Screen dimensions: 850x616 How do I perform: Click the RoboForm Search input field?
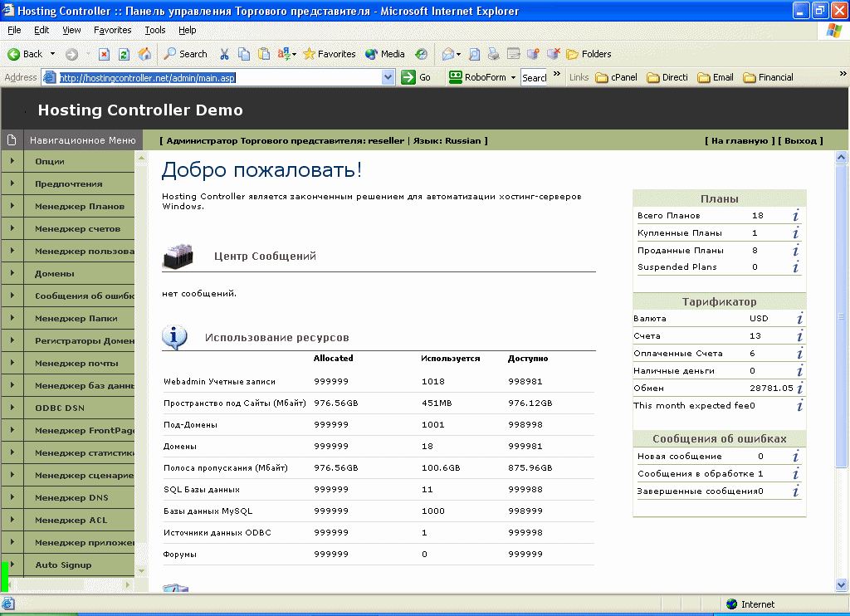pos(534,77)
